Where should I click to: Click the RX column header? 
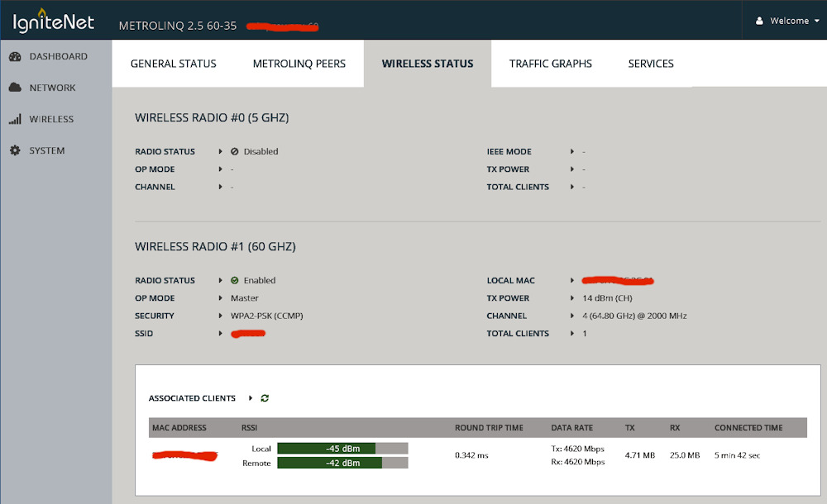(675, 427)
